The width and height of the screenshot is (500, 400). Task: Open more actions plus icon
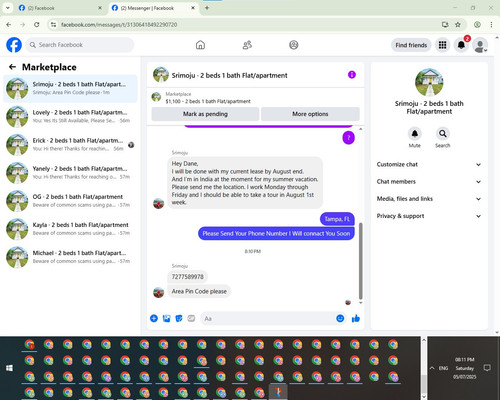(154, 318)
